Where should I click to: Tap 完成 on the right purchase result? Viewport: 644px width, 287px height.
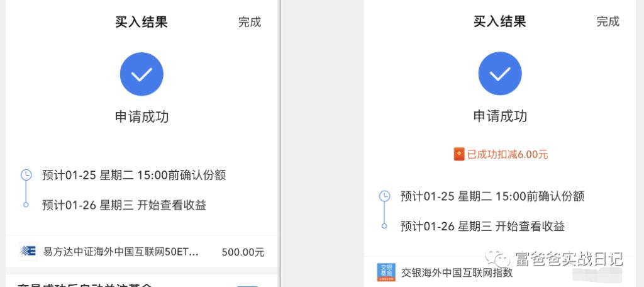pyautogui.click(x=608, y=22)
